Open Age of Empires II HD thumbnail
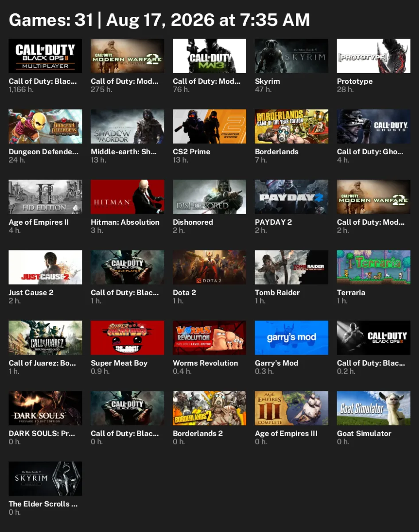Screen dimensions: 419x532 [45, 197]
